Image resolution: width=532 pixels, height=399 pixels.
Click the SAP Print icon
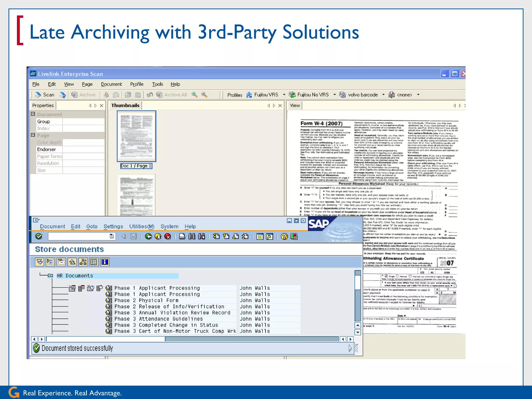coord(182,236)
